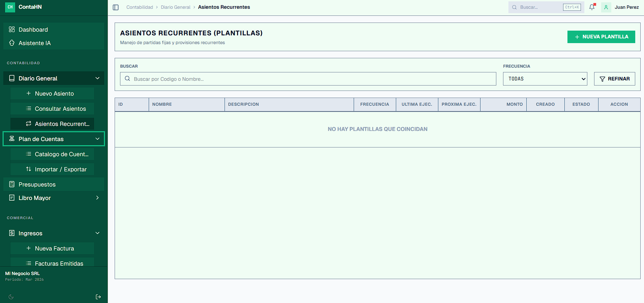Toggle dark mode moon icon

click(x=11, y=297)
